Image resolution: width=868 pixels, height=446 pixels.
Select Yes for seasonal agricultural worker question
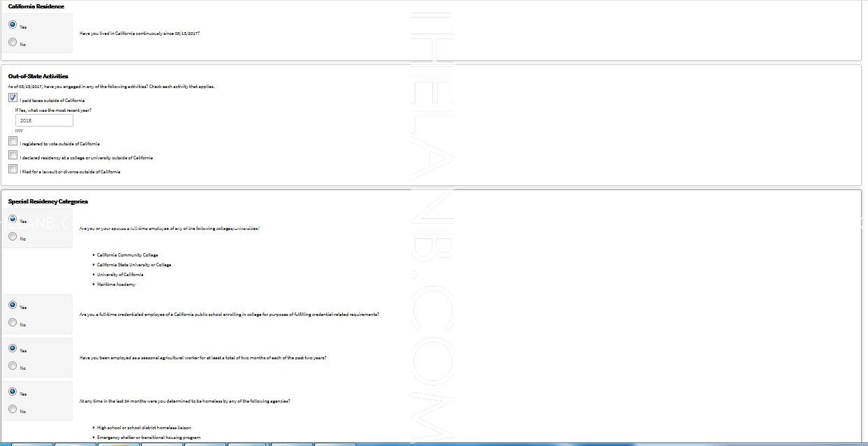click(x=13, y=348)
